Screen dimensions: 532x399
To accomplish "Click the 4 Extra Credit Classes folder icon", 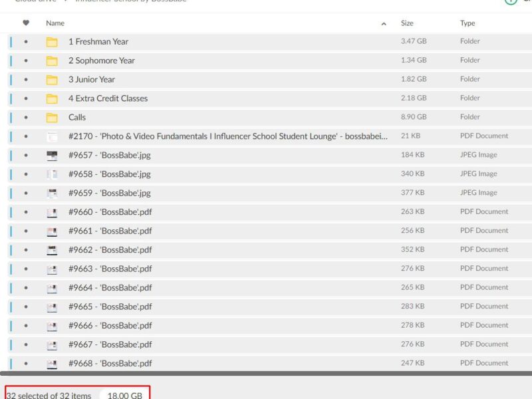I will click(x=52, y=98).
